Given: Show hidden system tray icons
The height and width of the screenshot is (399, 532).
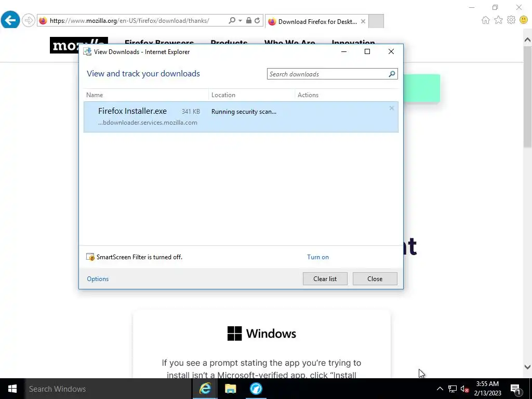Looking at the screenshot, I should [440, 389].
